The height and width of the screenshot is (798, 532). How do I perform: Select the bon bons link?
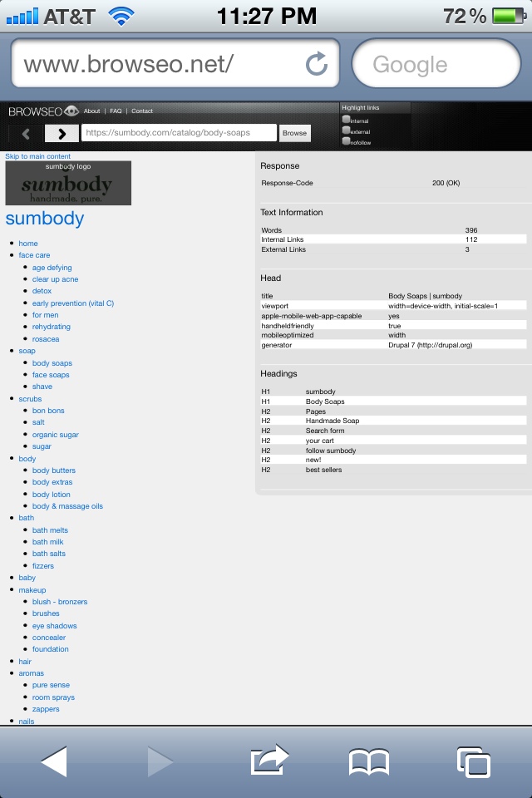[x=48, y=410]
